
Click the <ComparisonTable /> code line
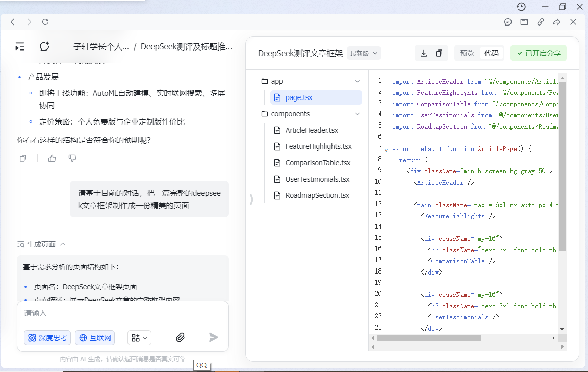[x=462, y=261]
